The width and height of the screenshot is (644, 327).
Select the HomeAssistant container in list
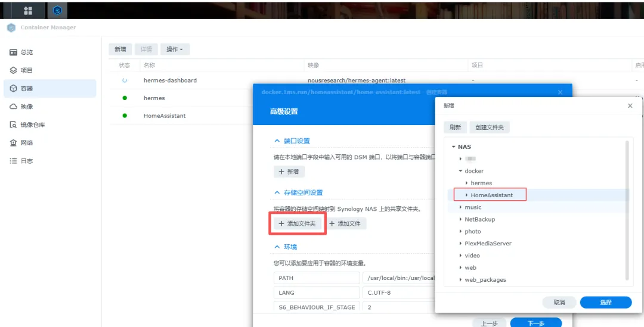tap(165, 116)
